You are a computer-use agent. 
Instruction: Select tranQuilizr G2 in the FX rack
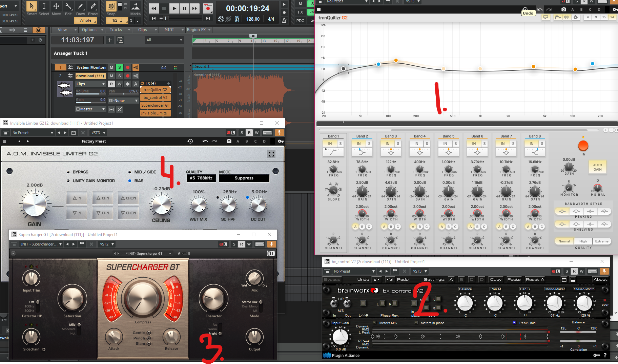tap(155, 90)
